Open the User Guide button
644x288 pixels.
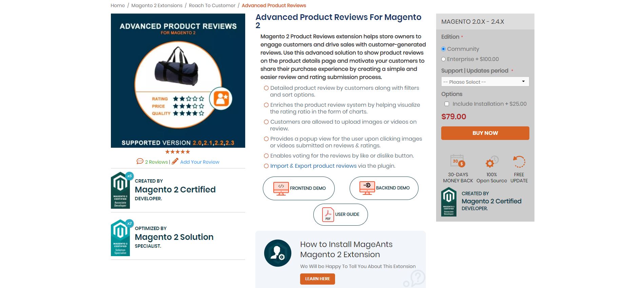[x=340, y=214]
